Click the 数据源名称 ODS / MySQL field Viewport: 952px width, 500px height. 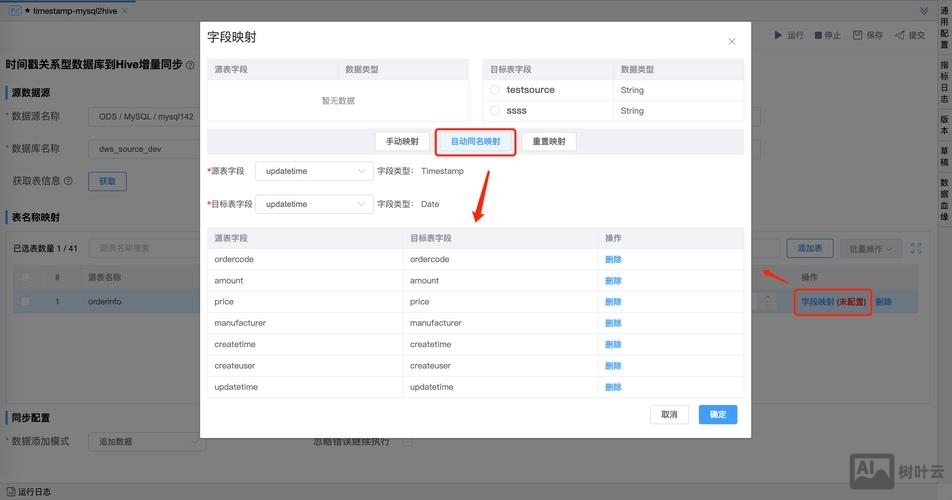click(144, 117)
